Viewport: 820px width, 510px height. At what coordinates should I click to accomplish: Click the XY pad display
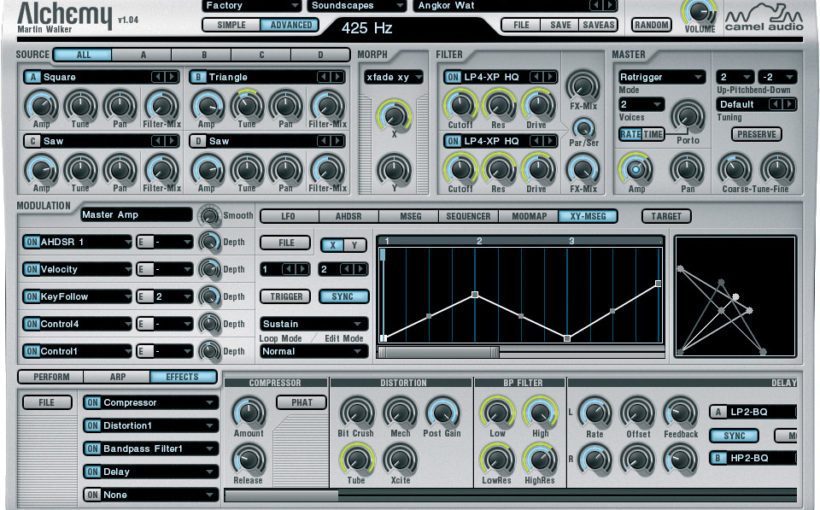(x=735, y=297)
